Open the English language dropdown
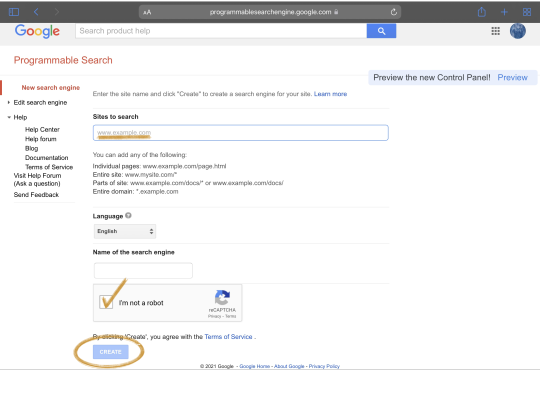Viewport: 540px width, 405px height. tap(125, 231)
